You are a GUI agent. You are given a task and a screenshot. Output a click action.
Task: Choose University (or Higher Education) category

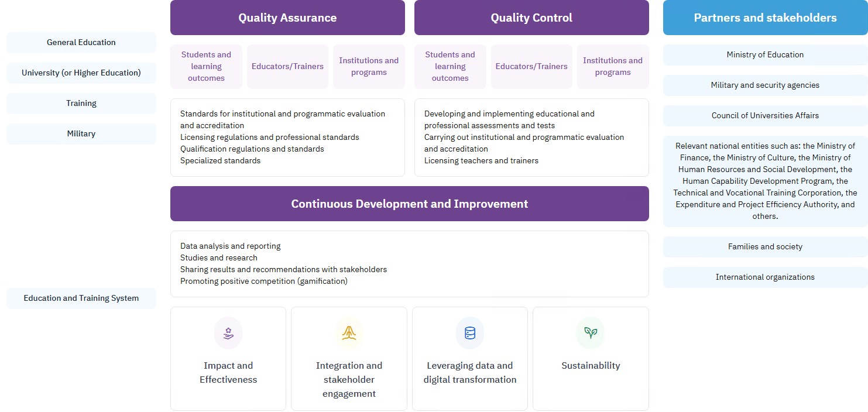click(81, 73)
